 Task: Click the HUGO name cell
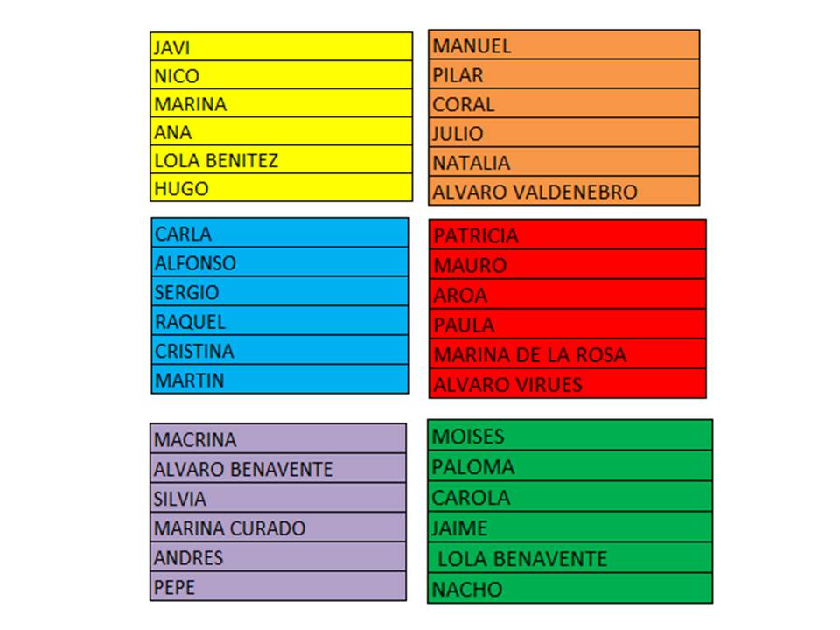click(x=281, y=188)
